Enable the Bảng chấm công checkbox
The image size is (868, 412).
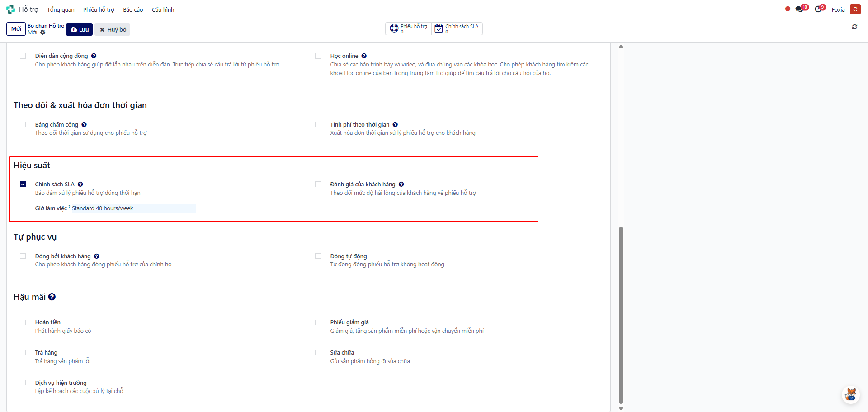pos(23,125)
